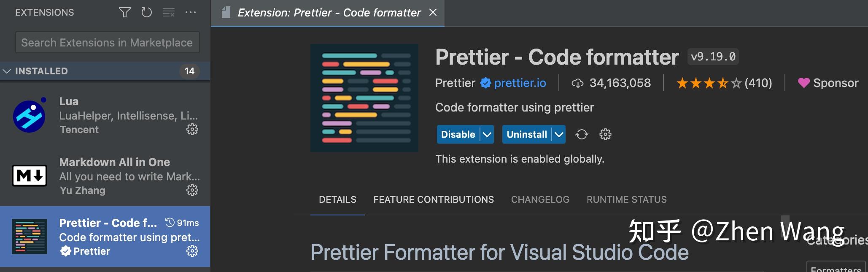Click the Refresh extensions icon
Screen dimensions: 868x272
click(x=147, y=12)
